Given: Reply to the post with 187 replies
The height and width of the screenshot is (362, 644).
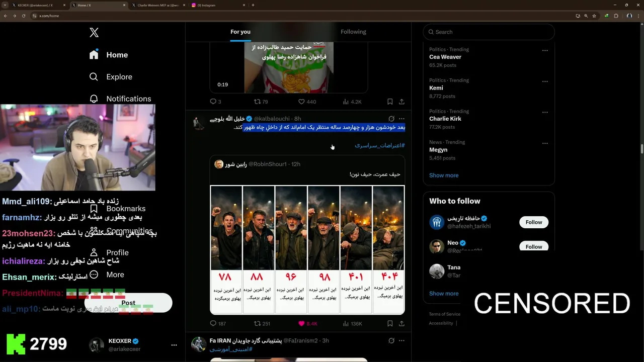Looking at the screenshot, I should click(x=218, y=324).
